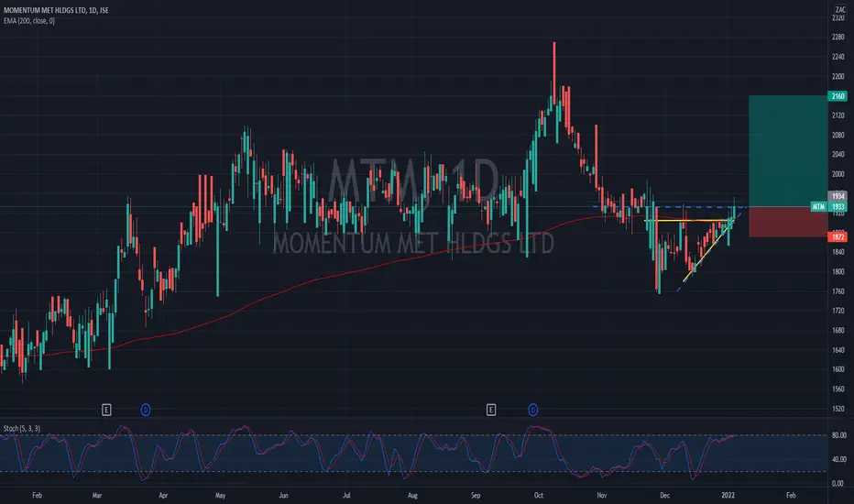Select the EMA (200, close, 0) indicator legend

(29, 21)
